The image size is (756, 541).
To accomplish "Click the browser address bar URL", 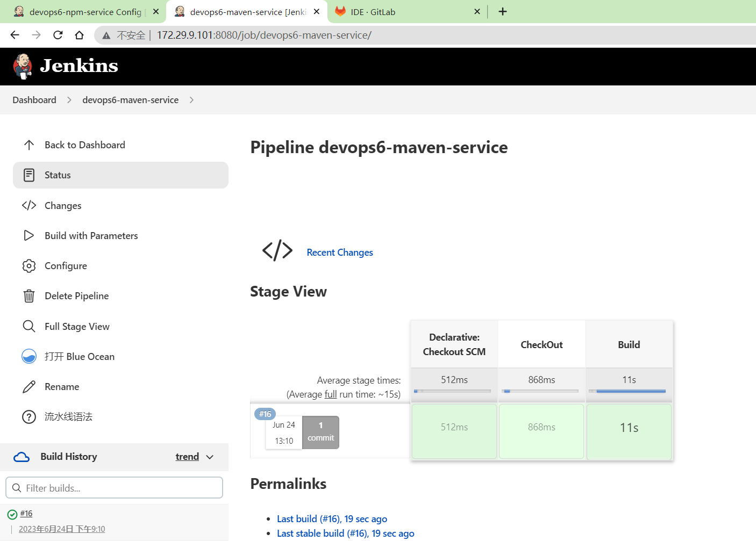I will point(264,35).
